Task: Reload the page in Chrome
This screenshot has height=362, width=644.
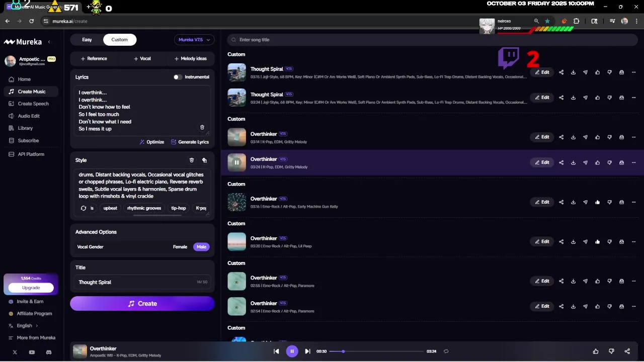Action: point(32,21)
